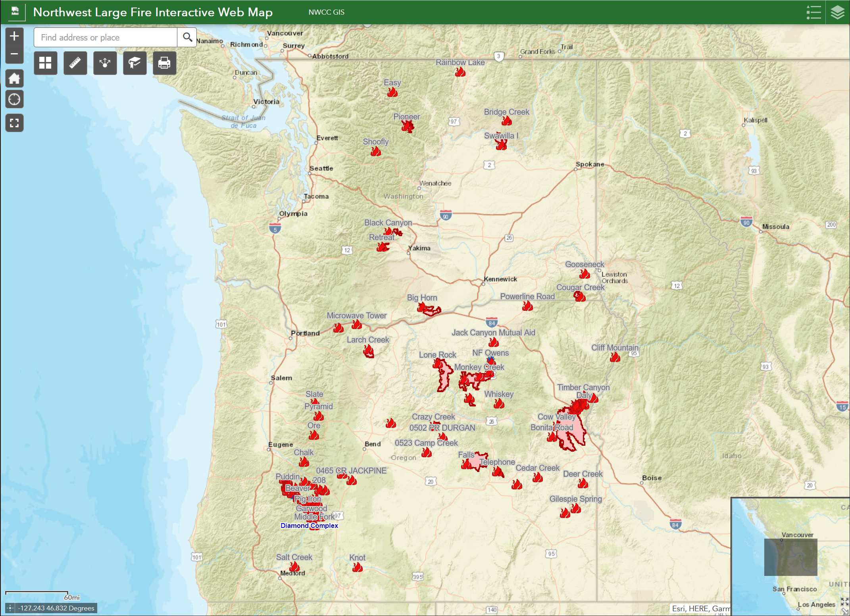Screen dimensions: 850x616
Task: Click the My Location crosshair button
Action: [x=14, y=99]
